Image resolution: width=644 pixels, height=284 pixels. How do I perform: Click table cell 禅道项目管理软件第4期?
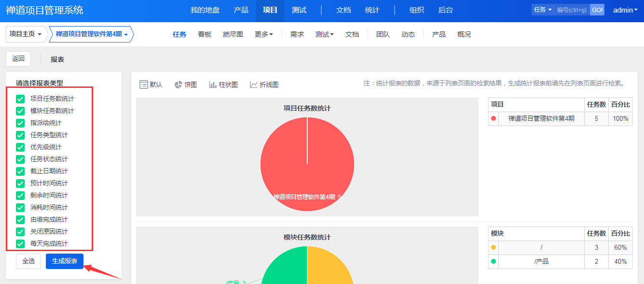click(541, 118)
